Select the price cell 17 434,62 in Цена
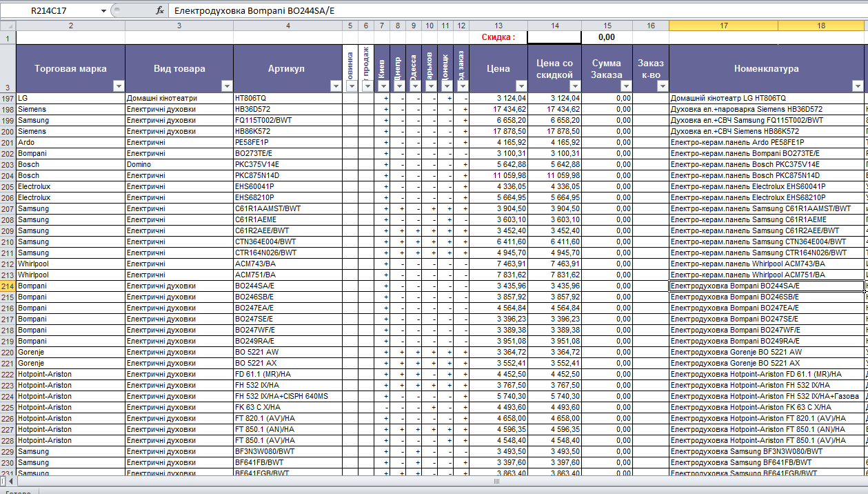Viewport: 868px width, 494px height. (x=498, y=109)
